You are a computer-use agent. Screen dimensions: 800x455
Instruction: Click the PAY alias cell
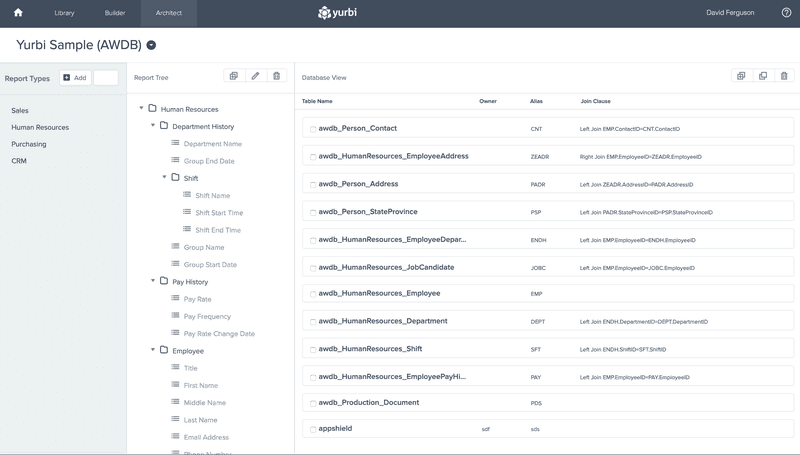(536, 377)
